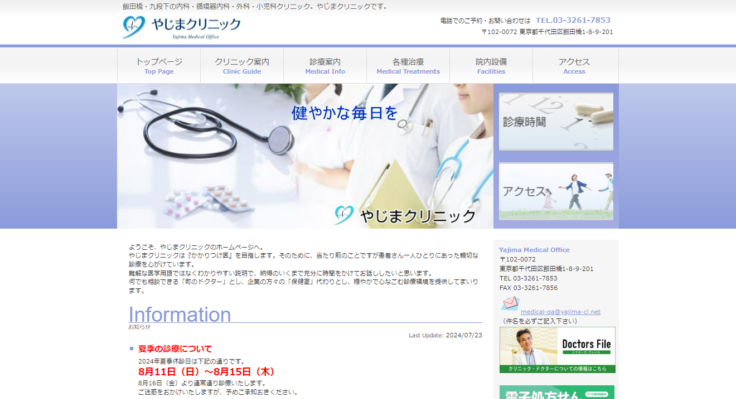Click the 健やかな毎日を slogan text

(345, 113)
